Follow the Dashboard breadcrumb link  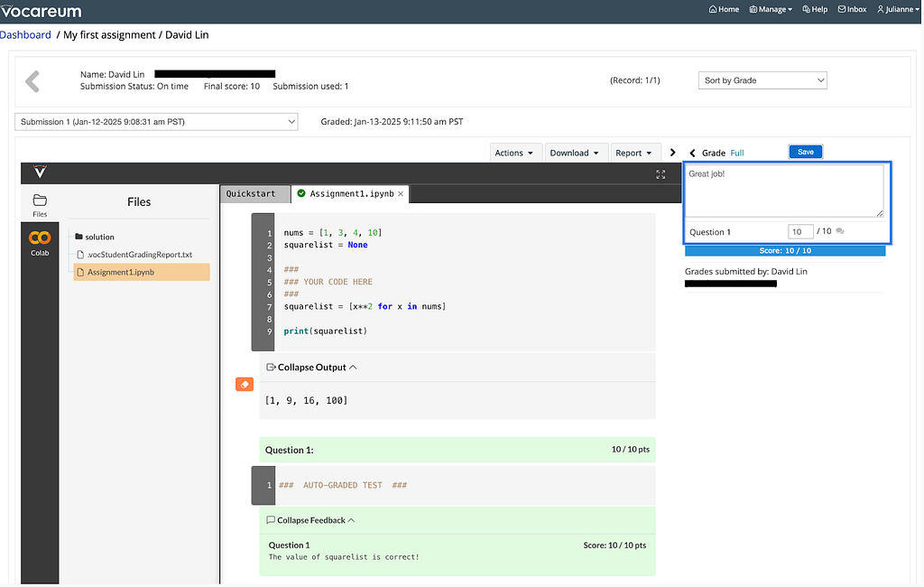pos(25,35)
